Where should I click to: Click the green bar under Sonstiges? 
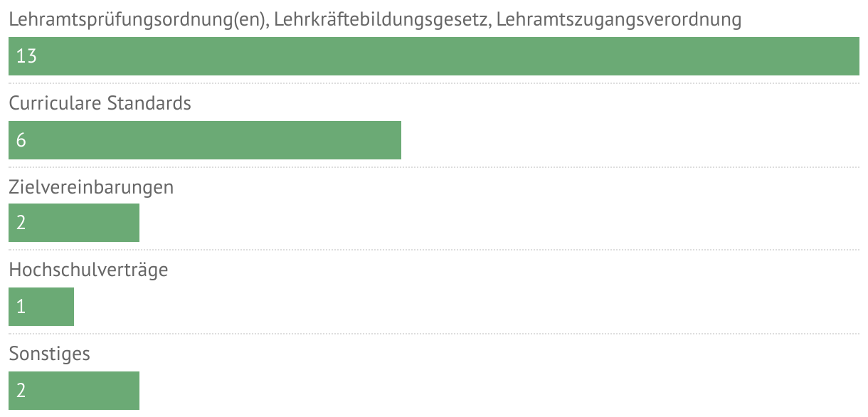74,390
